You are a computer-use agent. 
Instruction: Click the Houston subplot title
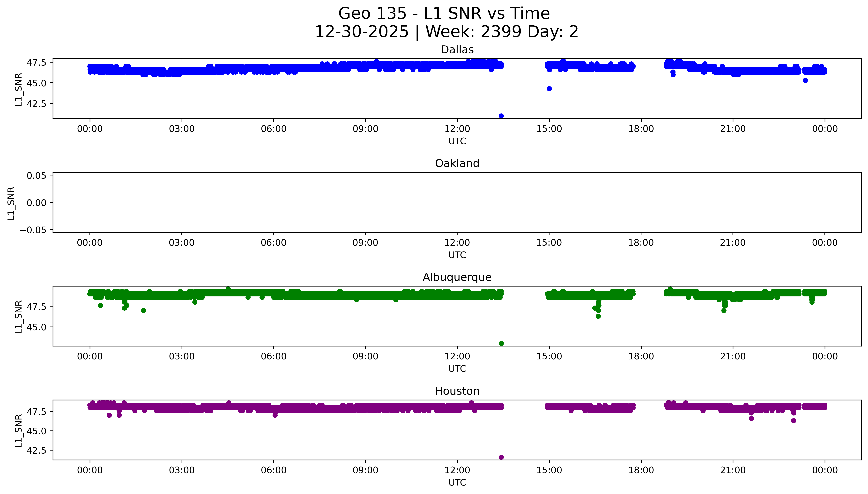pyautogui.click(x=457, y=391)
